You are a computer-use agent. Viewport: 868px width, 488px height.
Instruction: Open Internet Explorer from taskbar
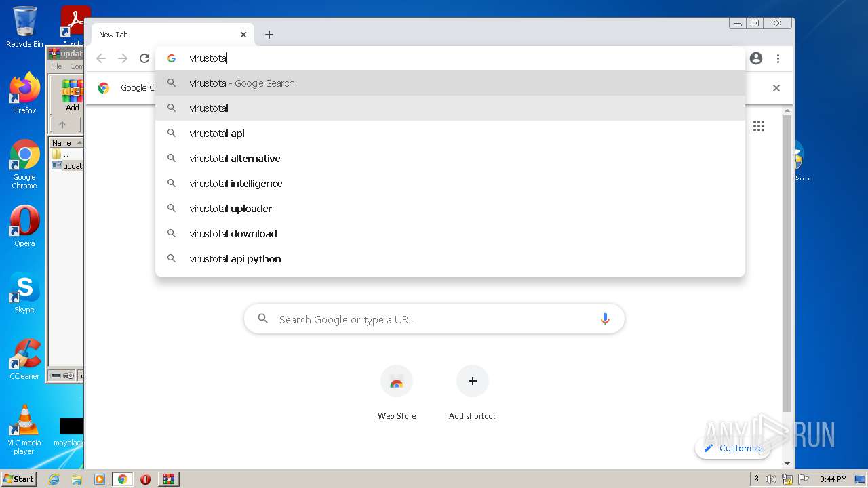54,479
